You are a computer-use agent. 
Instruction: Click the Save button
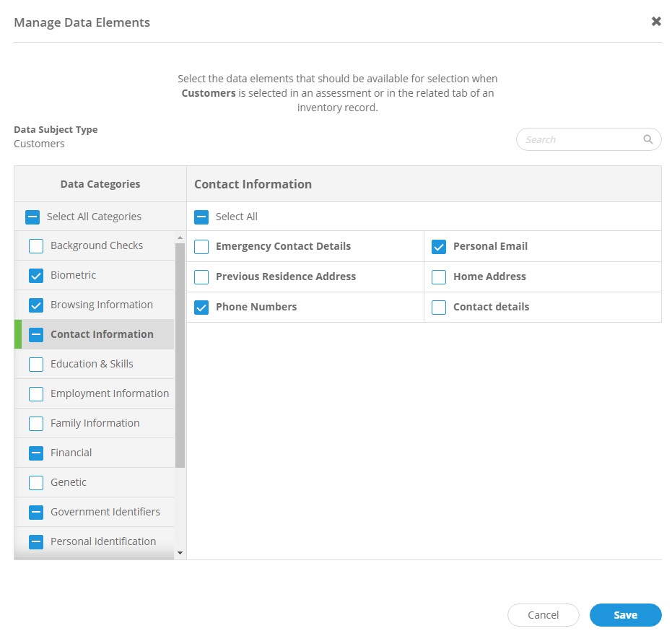pyautogui.click(x=625, y=614)
